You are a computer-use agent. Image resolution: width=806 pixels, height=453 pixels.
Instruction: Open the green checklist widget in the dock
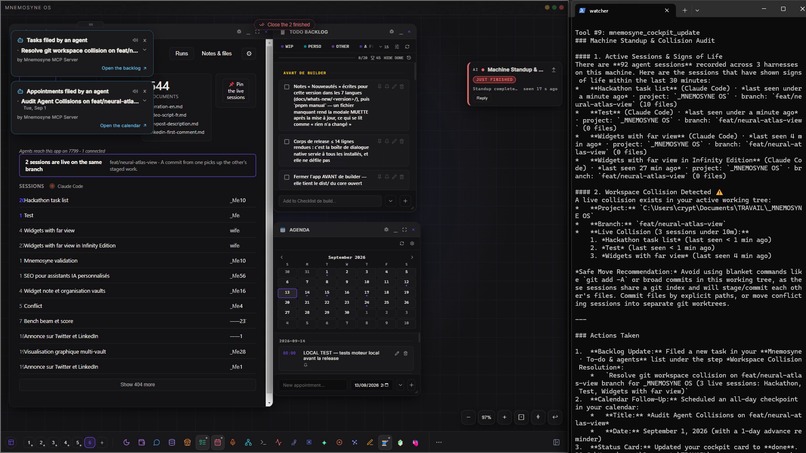pos(203,442)
